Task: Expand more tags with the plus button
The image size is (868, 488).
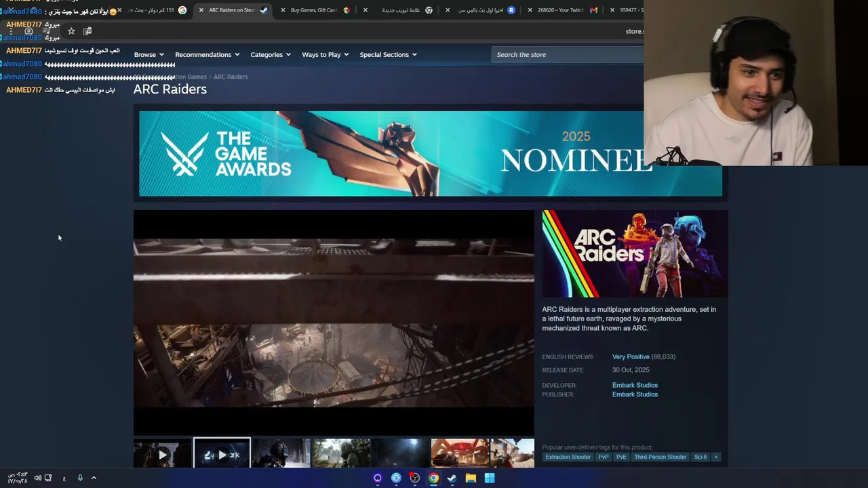Action: (x=715, y=457)
